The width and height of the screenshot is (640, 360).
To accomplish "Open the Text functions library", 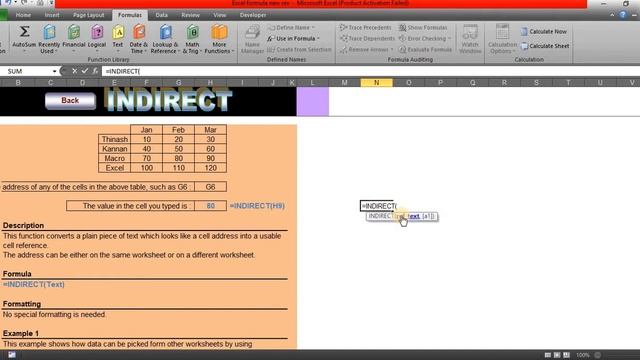I will [118, 39].
